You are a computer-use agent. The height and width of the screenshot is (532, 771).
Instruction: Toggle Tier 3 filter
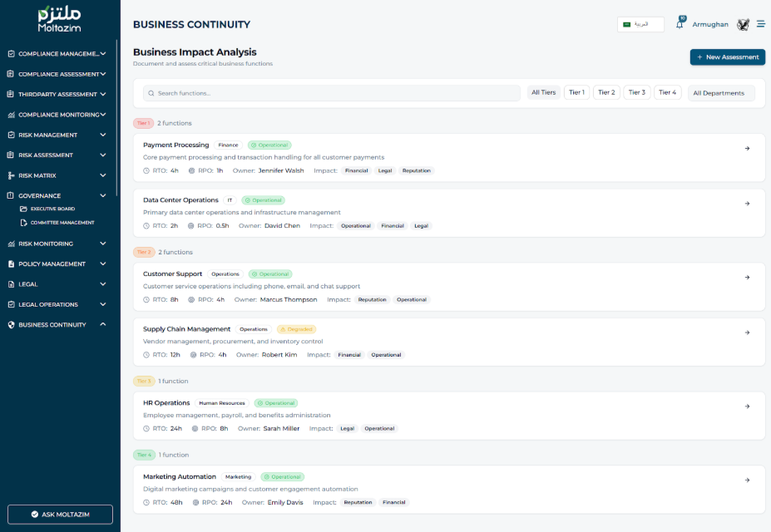(x=637, y=92)
